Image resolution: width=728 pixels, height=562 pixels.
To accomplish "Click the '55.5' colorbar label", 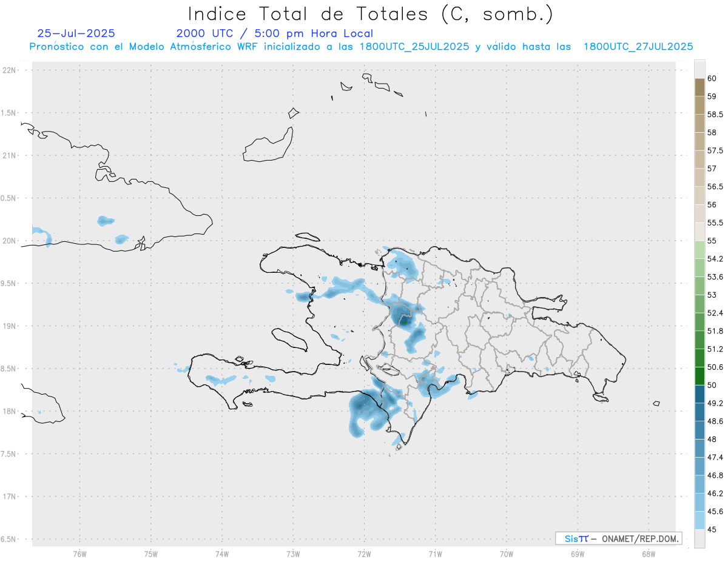I will 715,223.
